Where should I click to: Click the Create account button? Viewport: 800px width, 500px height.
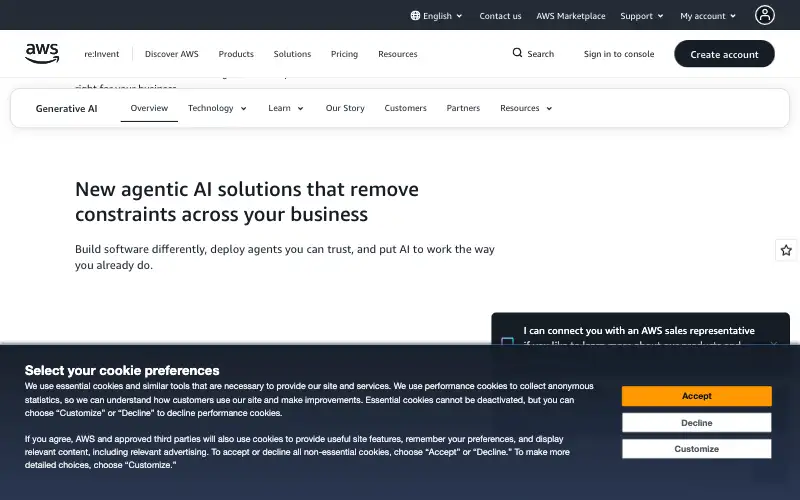[x=724, y=54]
